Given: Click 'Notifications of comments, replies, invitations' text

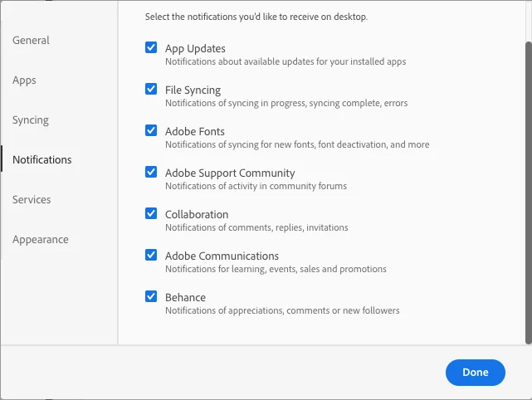Looking at the screenshot, I should tap(256, 227).
